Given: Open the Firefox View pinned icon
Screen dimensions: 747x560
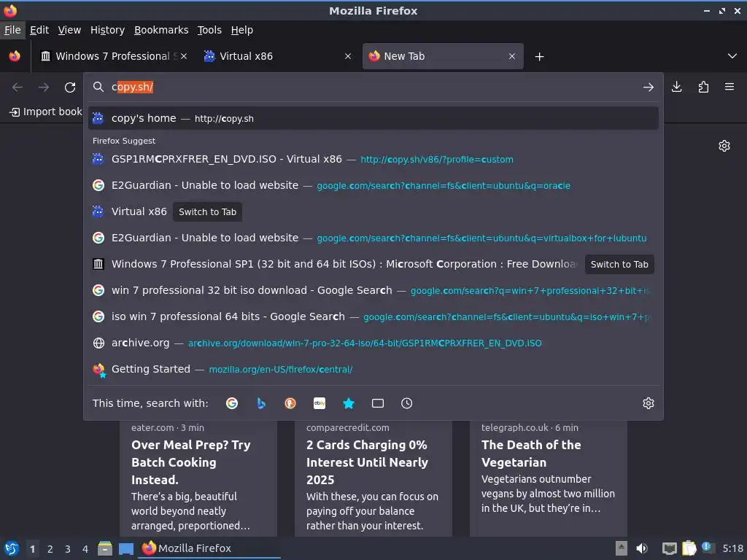Looking at the screenshot, I should [x=15, y=56].
